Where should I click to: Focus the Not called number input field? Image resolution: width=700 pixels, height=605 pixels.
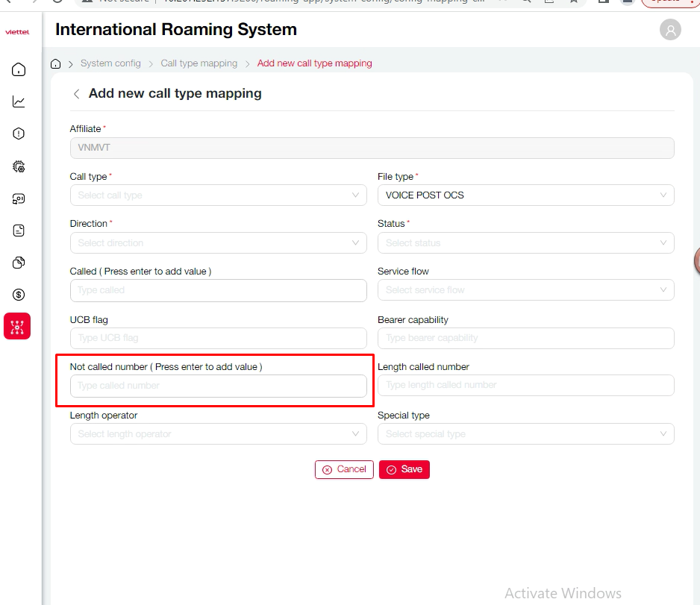218,386
